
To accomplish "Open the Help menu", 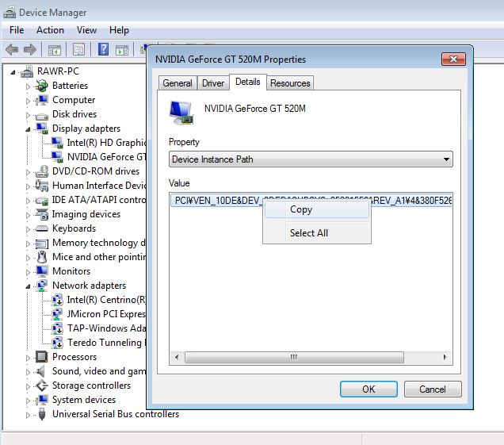I will (119, 30).
